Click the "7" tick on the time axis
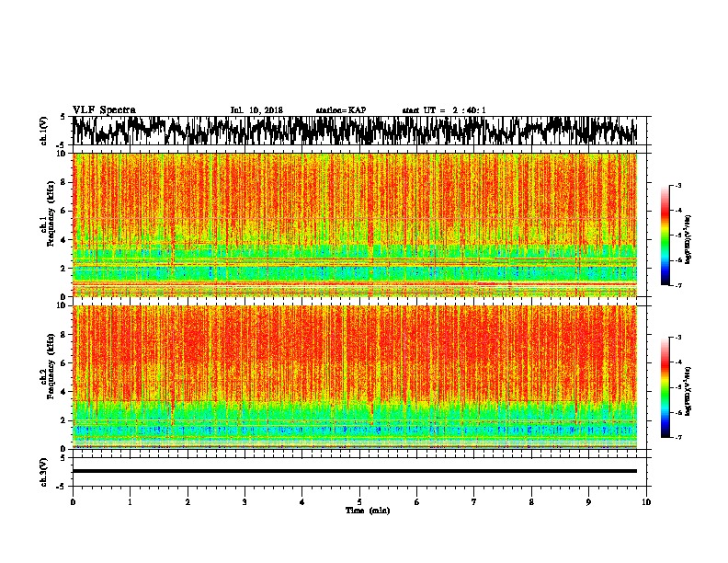This screenshot has width=728, height=563. pos(474,502)
